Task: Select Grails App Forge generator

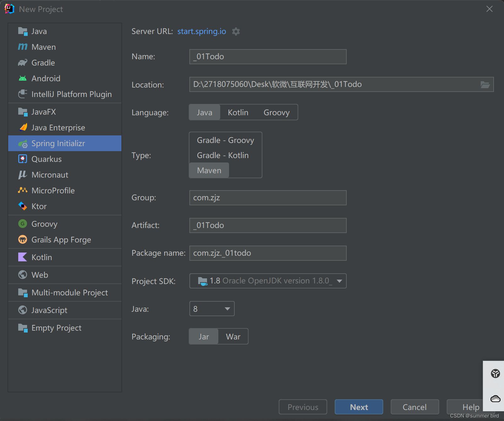Action: [x=65, y=240]
